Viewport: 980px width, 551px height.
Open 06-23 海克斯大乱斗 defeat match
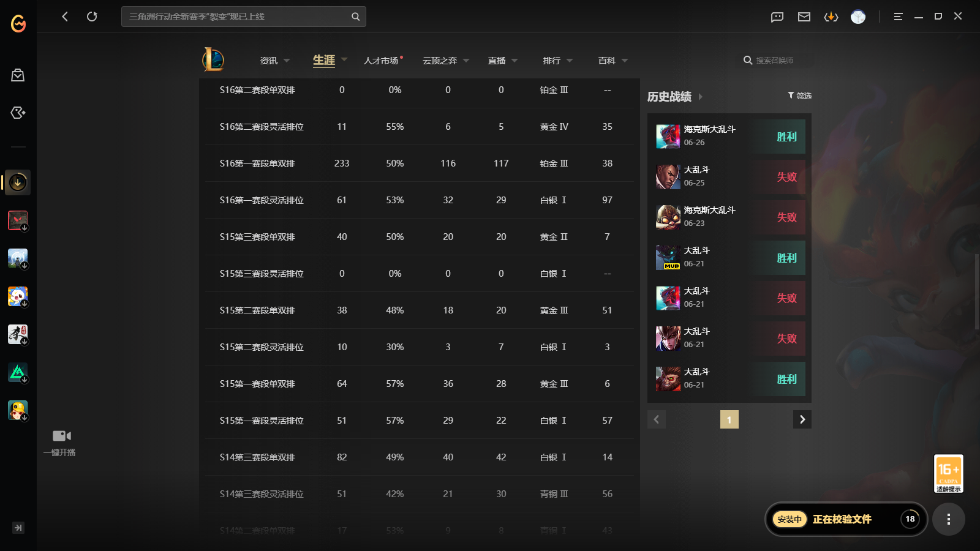click(x=729, y=217)
